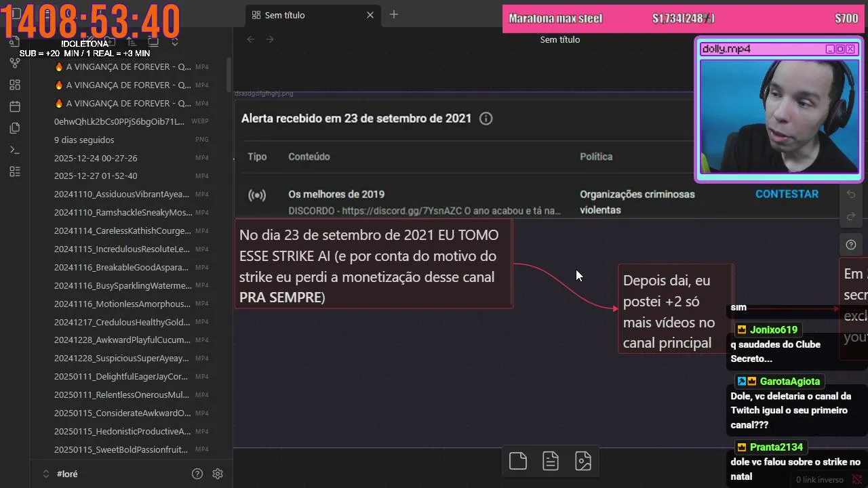Open file 2025-12-27 01-52-40
Screen dimensions: 868x488
96,176
